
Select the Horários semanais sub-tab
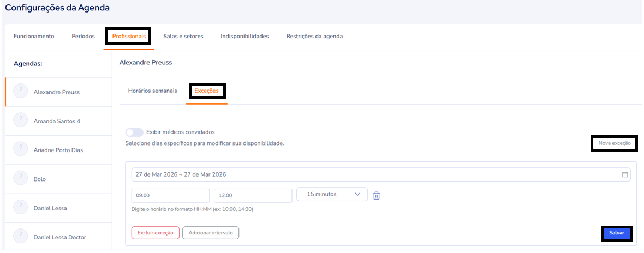point(152,91)
